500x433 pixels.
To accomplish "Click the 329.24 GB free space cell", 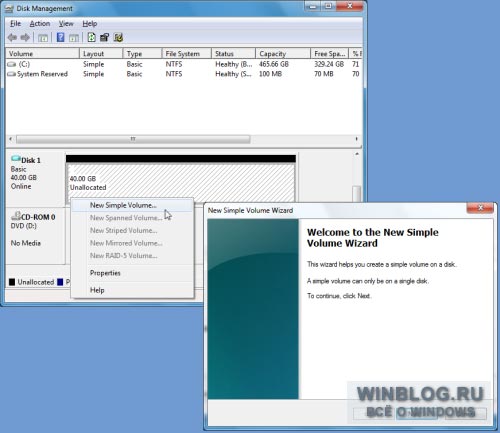I will pos(329,64).
